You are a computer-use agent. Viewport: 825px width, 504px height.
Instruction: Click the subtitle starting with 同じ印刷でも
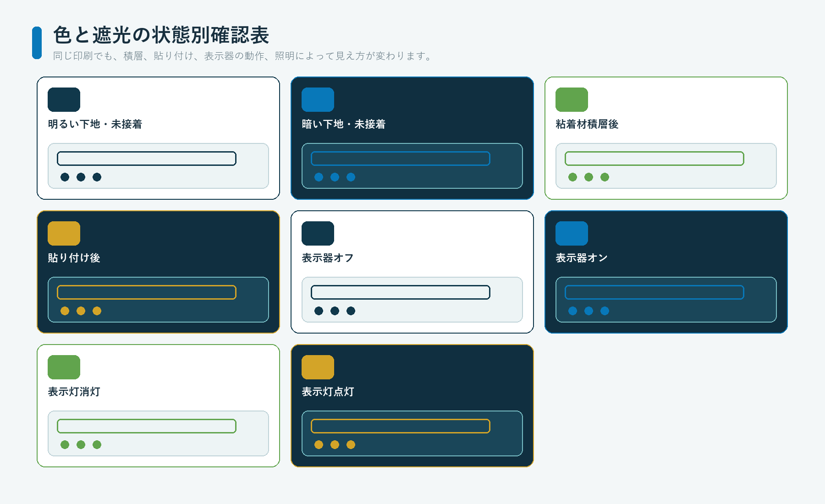point(243,56)
